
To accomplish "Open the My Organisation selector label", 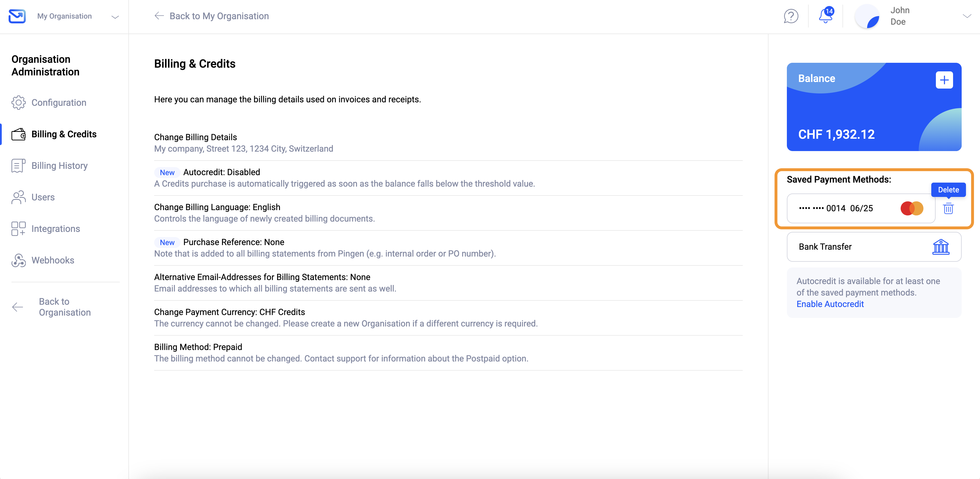I will (x=64, y=16).
